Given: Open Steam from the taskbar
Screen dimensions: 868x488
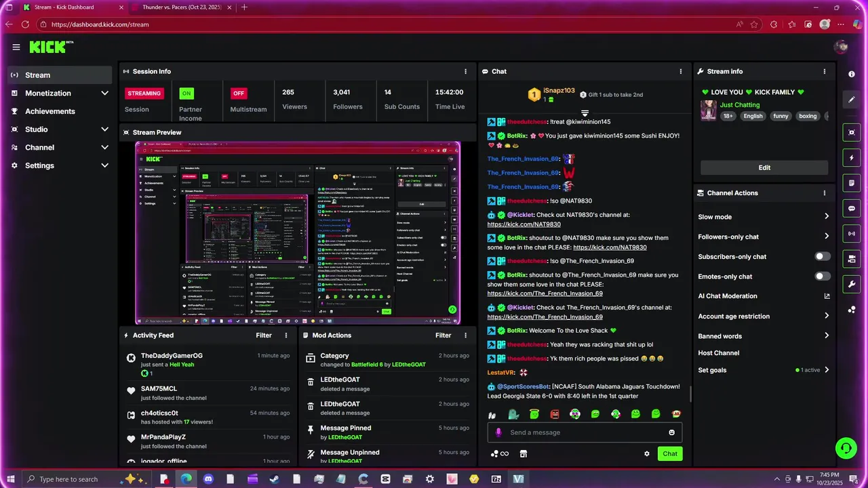Looking at the screenshot, I should click(274, 479).
